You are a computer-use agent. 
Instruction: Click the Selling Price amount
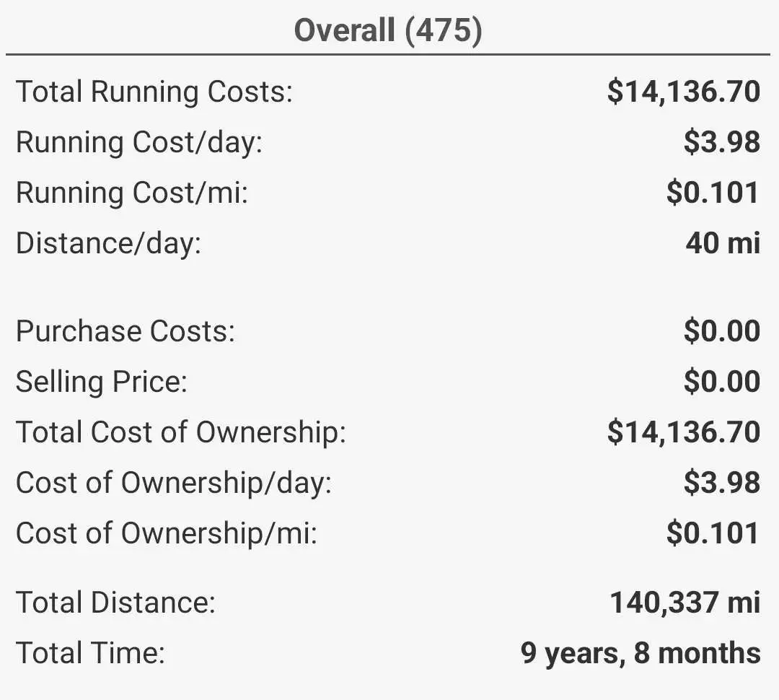721,382
